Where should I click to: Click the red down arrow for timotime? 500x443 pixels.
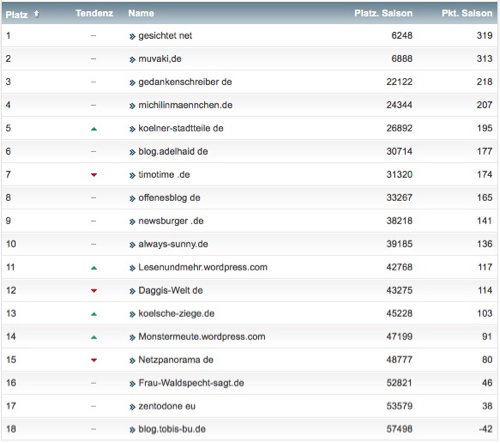[x=94, y=175]
